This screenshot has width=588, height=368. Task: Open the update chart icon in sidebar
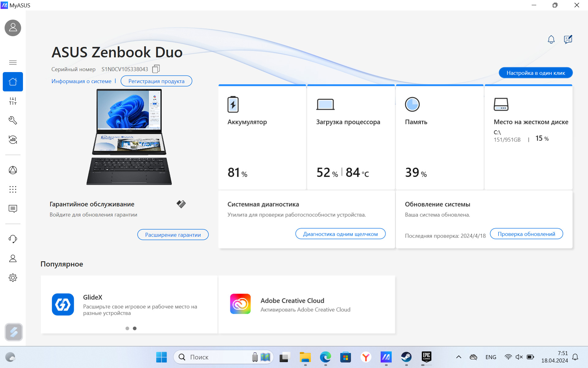coord(13,140)
